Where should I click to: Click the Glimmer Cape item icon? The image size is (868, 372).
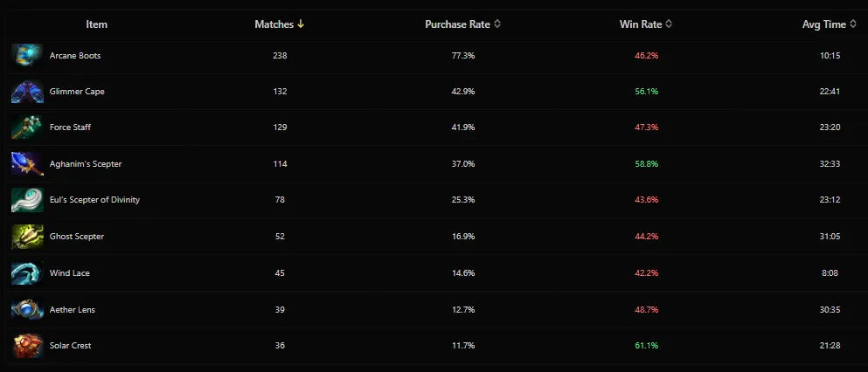coord(26,92)
